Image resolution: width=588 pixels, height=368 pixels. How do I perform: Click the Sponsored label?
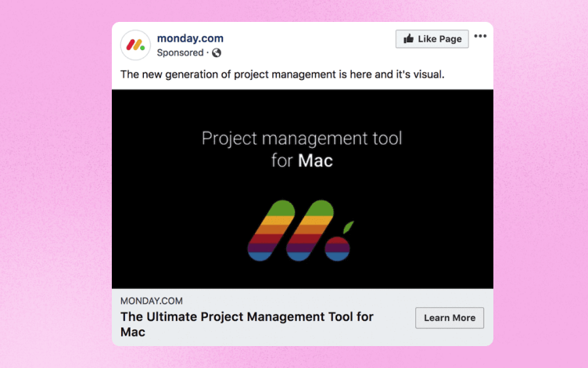coord(180,52)
